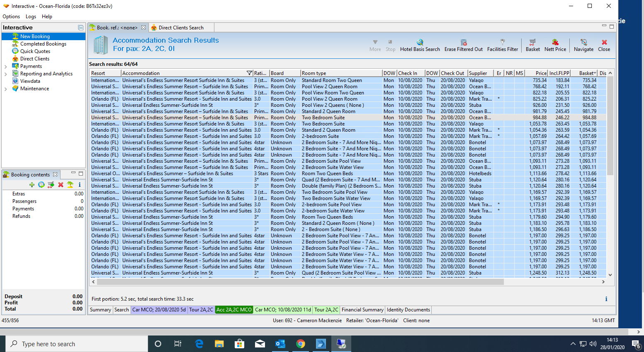Select Quick Quotes in the sidebar
This screenshot has width=644, height=352.
35,51
